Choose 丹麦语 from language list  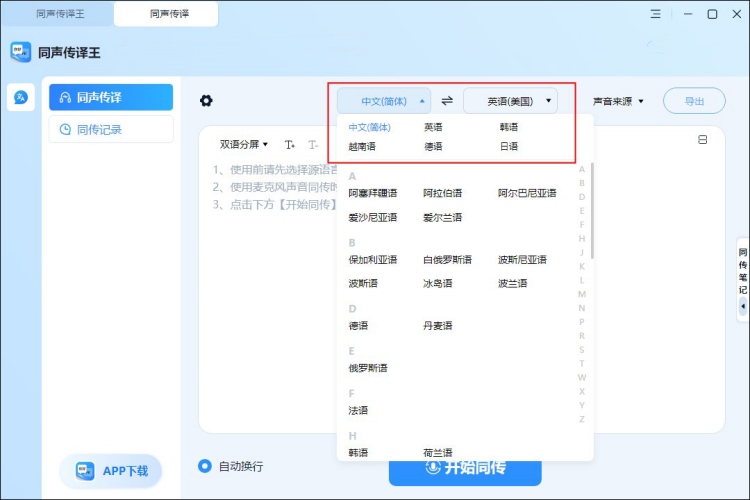coord(437,326)
